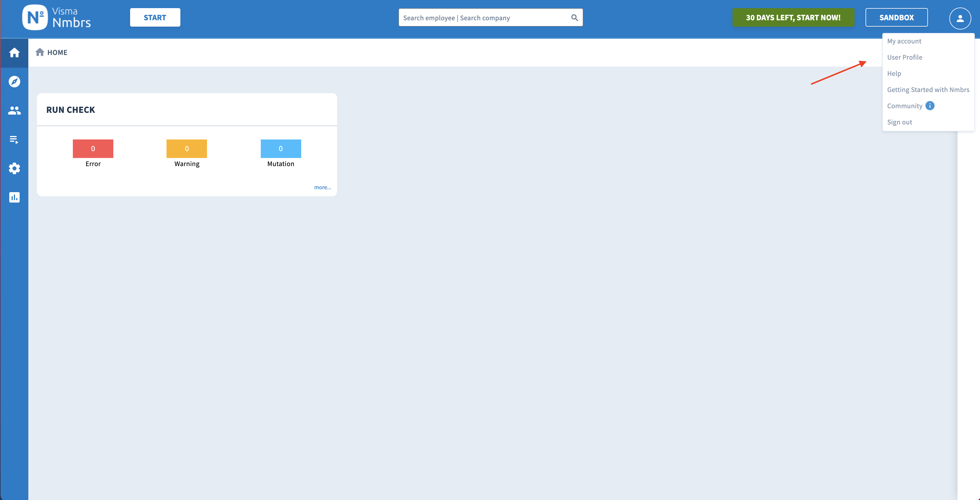Toggle the user account avatar menu

pyautogui.click(x=960, y=18)
